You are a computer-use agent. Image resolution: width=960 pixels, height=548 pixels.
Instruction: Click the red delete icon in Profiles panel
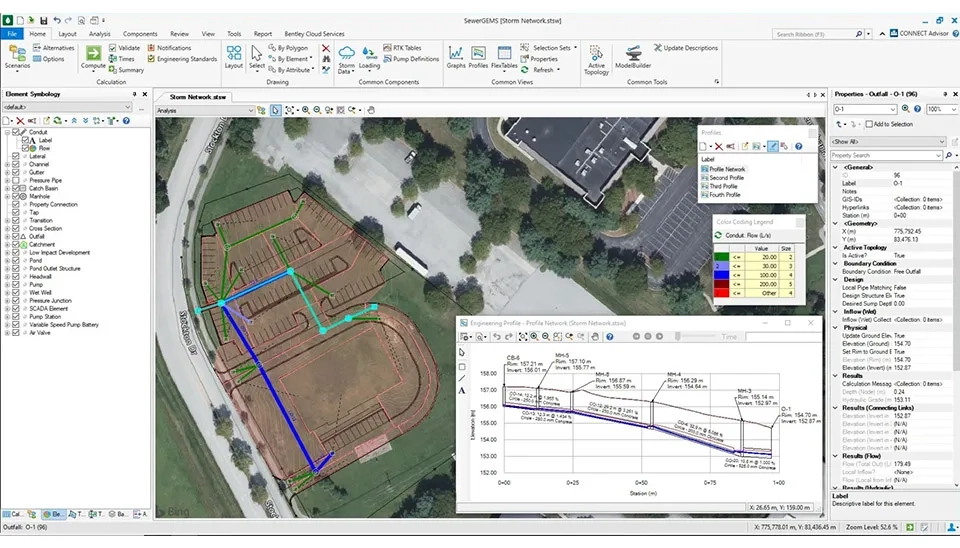click(x=718, y=147)
